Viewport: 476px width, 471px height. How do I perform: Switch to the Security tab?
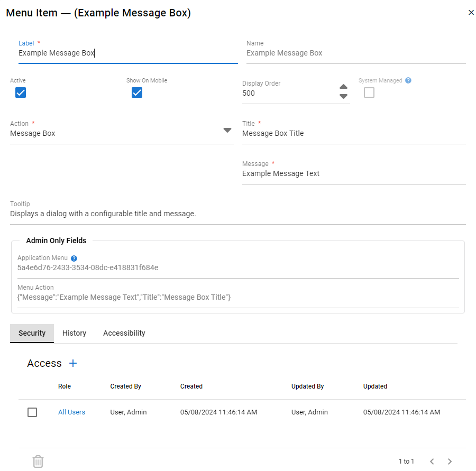(x=32, y=333)
